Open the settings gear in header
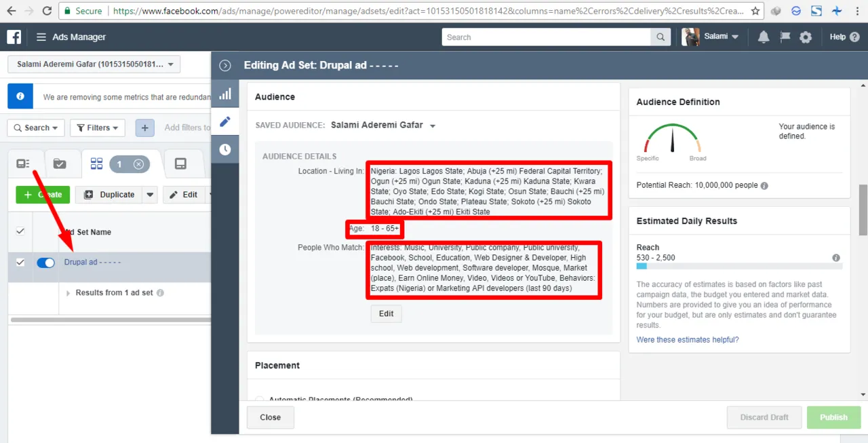Image resolution: width=868 pixels, height=443 pixels. click(x=806, y=37)
